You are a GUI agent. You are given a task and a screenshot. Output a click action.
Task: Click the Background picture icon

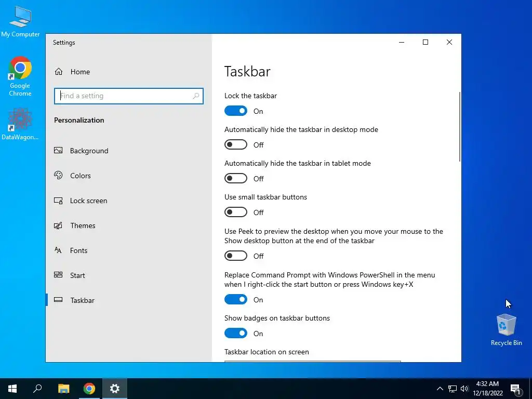(x=58, y=150)
